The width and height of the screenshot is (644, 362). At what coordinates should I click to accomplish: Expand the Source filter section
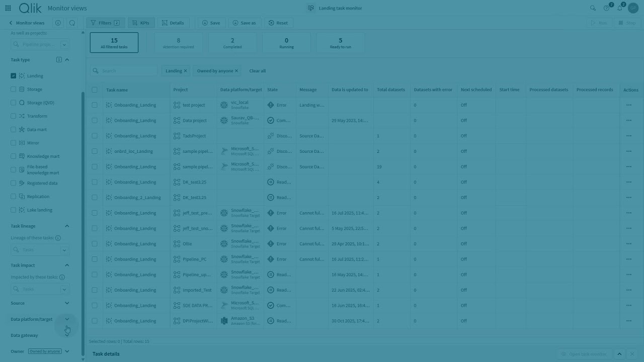(x=67, y=303)
